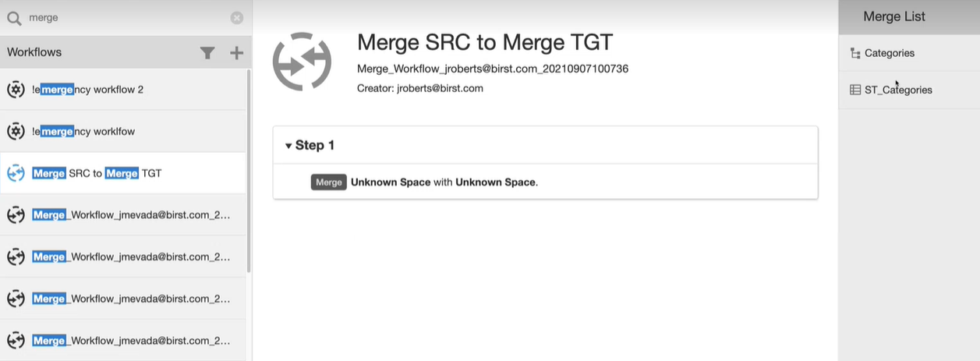Clear the merge search text
The width and height of the screenshot is (980, 361).
point(237,18)
